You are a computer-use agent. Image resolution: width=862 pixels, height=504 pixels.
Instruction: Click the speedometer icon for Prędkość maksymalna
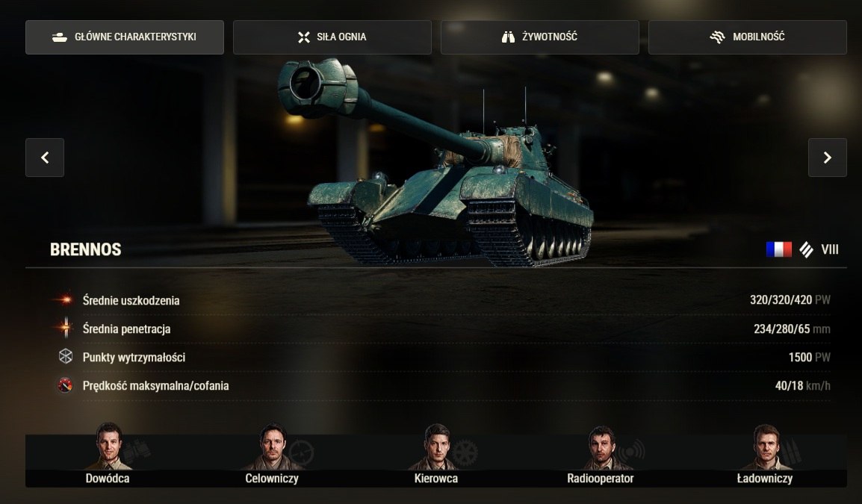click(x=65, y=385)
